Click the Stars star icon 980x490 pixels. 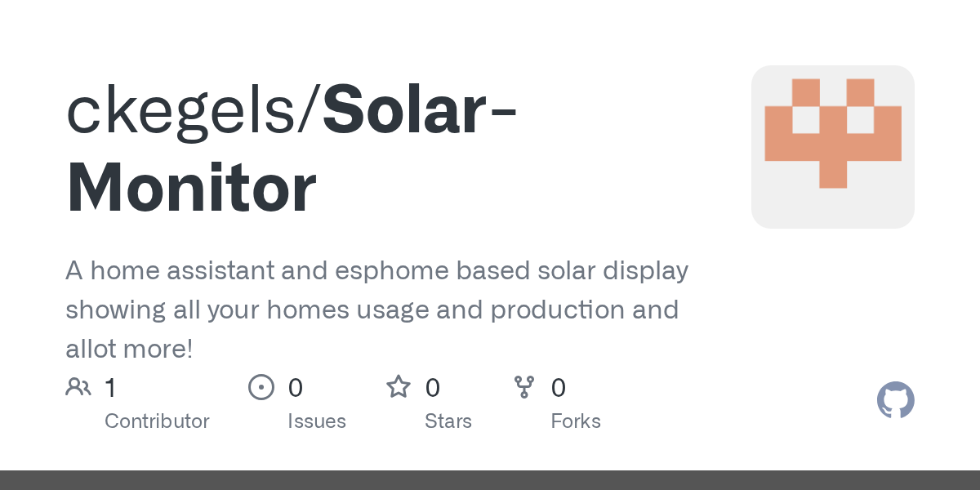[399, 387]
